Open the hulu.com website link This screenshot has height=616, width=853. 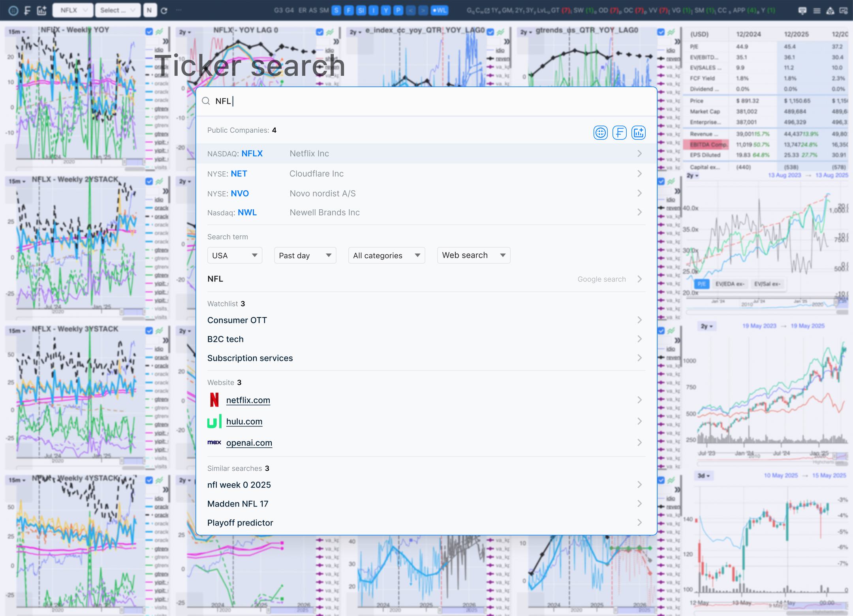click(244, 421)
